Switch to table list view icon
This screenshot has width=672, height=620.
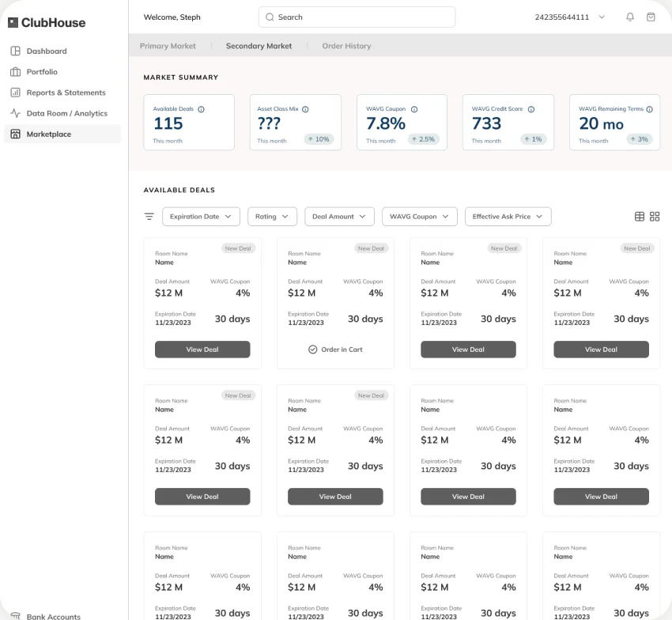(639, 217)
